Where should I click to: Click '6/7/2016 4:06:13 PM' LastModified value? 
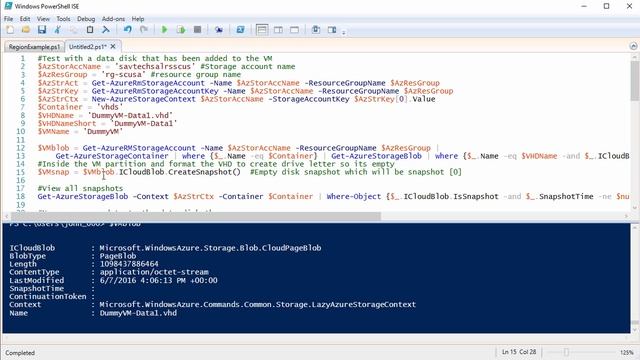coord(144,280)
